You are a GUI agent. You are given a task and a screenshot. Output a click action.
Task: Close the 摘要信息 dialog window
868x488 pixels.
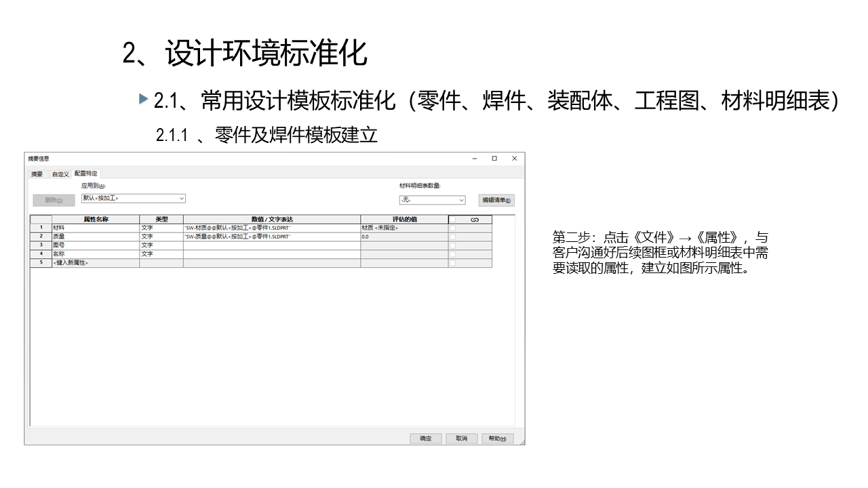coord(514,159)
